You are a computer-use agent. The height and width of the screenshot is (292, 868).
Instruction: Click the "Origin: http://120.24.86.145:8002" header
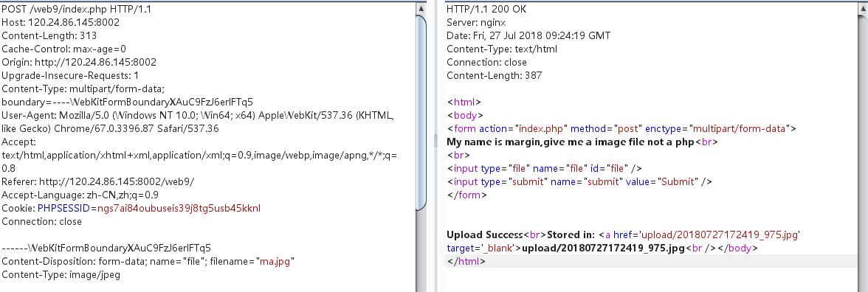click(78, 63)
